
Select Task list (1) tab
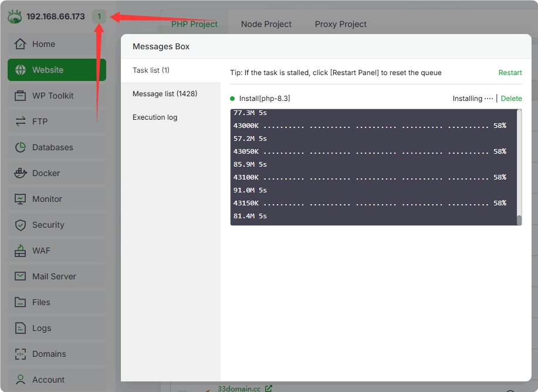tap(171, 70)
